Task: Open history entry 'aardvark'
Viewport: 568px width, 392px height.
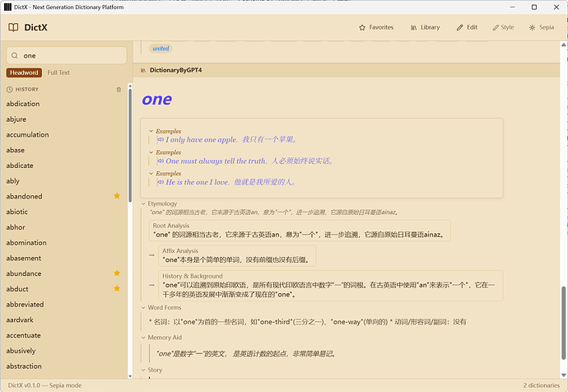Action: 20,320
